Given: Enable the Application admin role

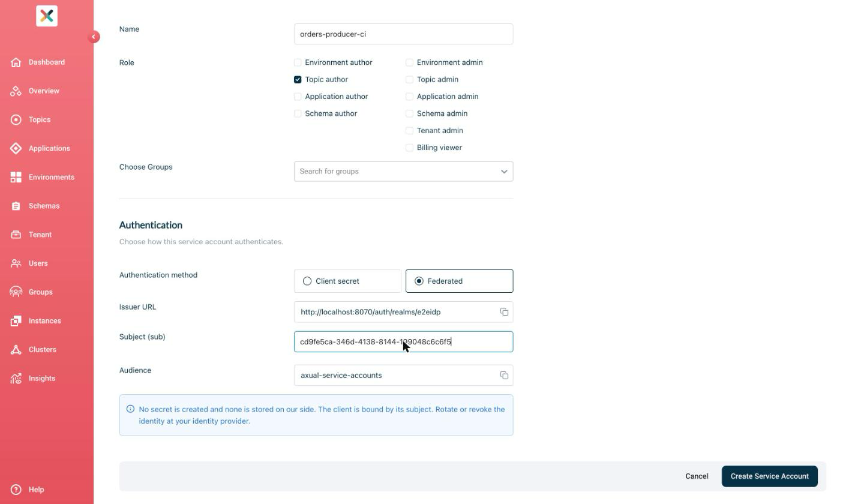Looking at the screenshot, I should click(409, 97).
